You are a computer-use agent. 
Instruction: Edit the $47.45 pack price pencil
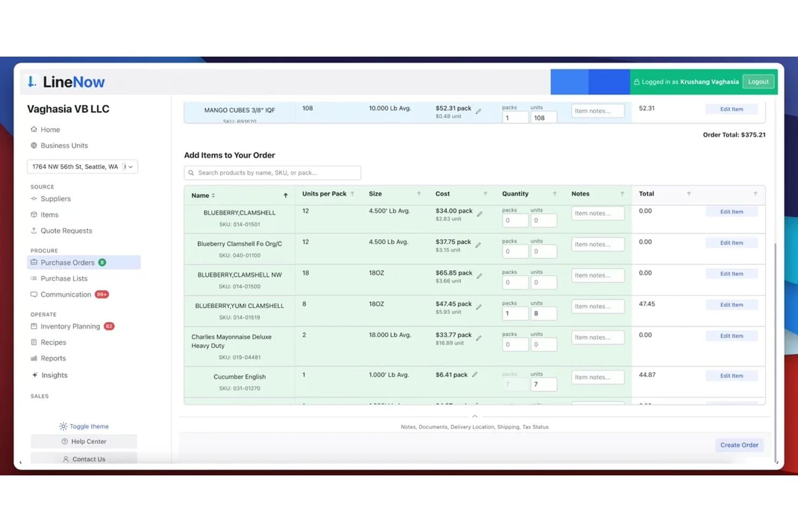[479, 307]
